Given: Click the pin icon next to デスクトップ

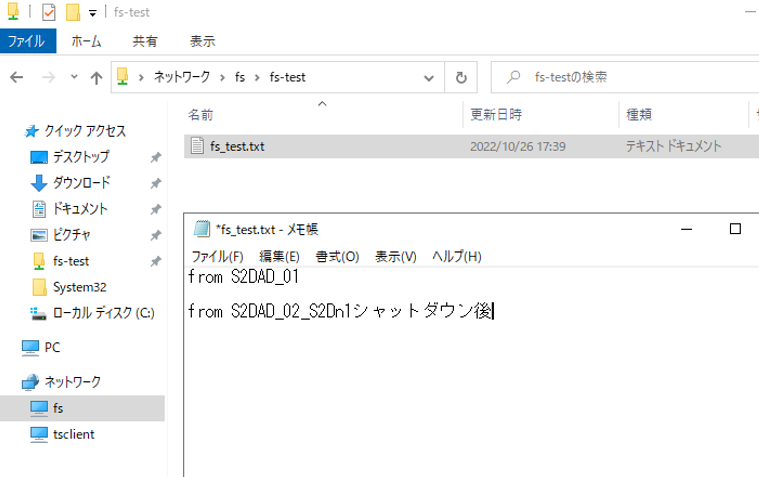Looking at the screenshot, I should tap(155, 157).
